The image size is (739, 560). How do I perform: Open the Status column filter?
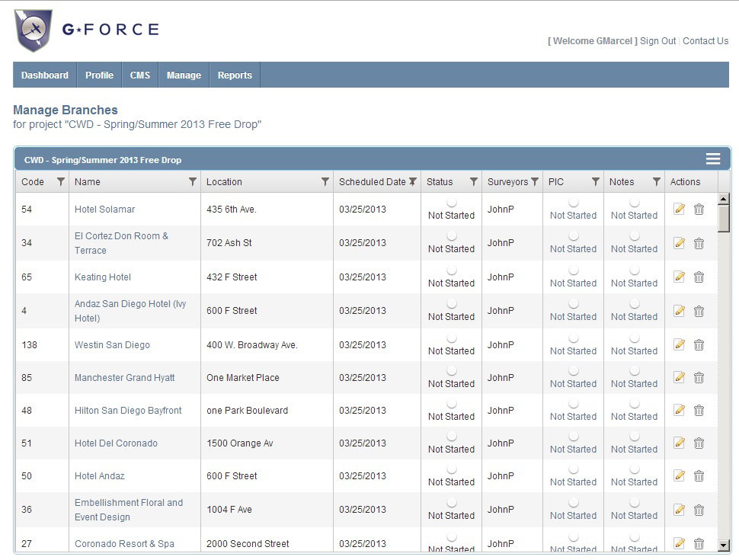tap(474, 181)
